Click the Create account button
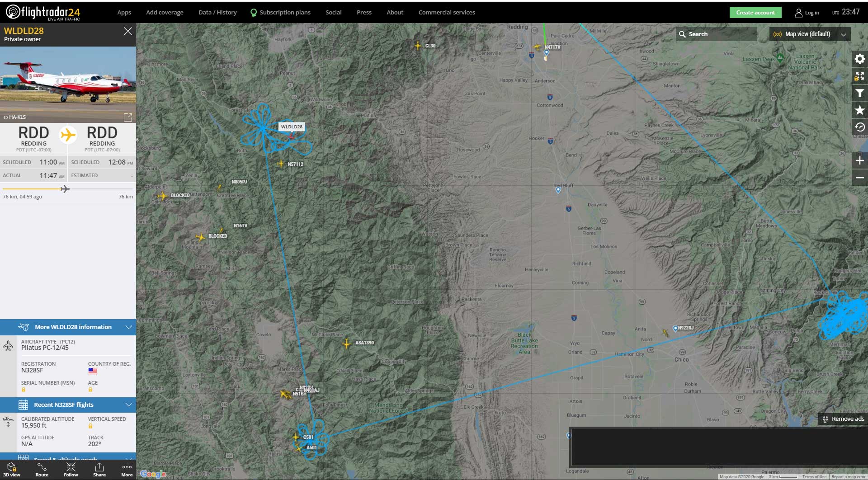Viewport: 868px width, 480px height. 755,13
